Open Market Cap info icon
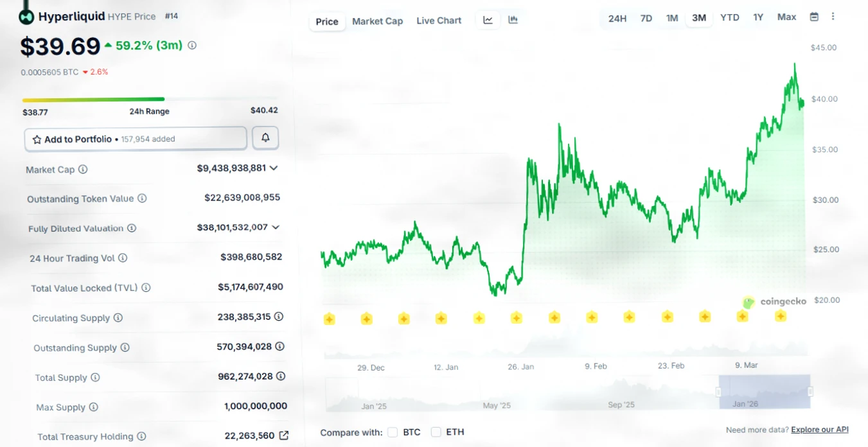The image size is (868, 447). 83,170
